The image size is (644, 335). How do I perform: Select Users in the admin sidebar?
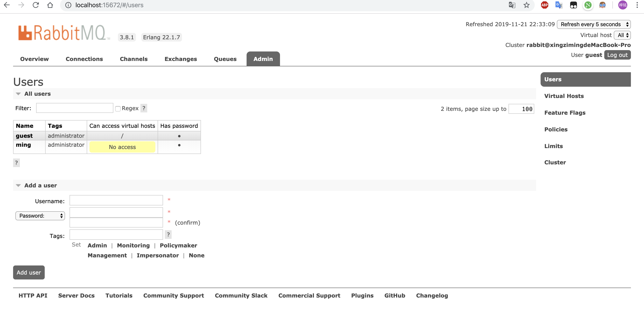(586, 79)
